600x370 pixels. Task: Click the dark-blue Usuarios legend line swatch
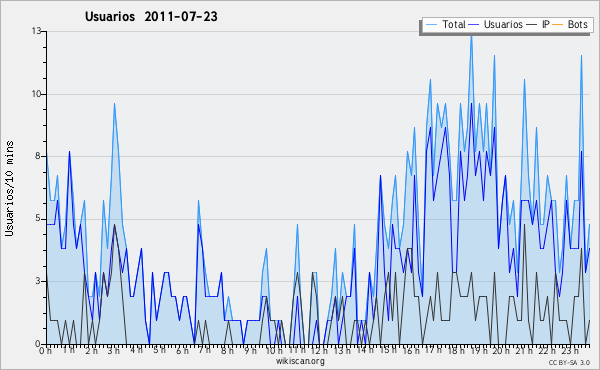coord(474,25)
